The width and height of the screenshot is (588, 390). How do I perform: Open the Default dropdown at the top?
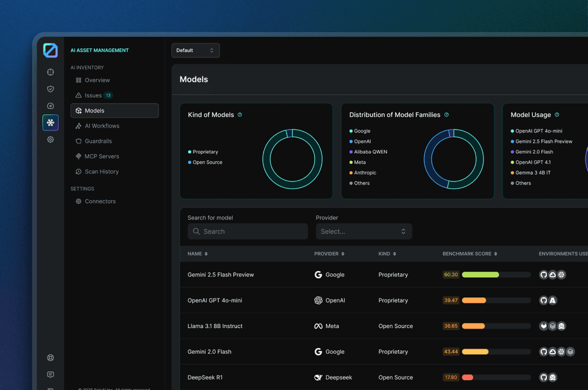click(195, 50)
